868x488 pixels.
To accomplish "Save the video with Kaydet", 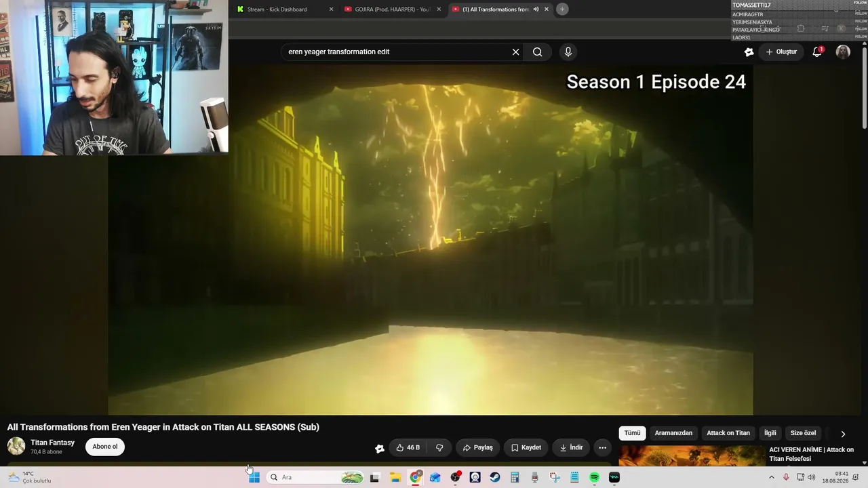I will (x=526, y=447).
